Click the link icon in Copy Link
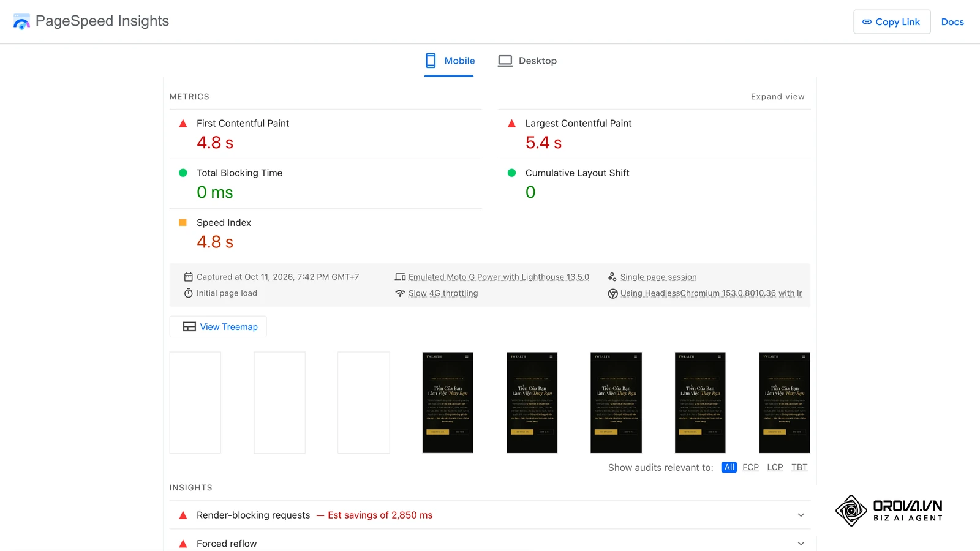980x551 pixels. pos(867,22)
